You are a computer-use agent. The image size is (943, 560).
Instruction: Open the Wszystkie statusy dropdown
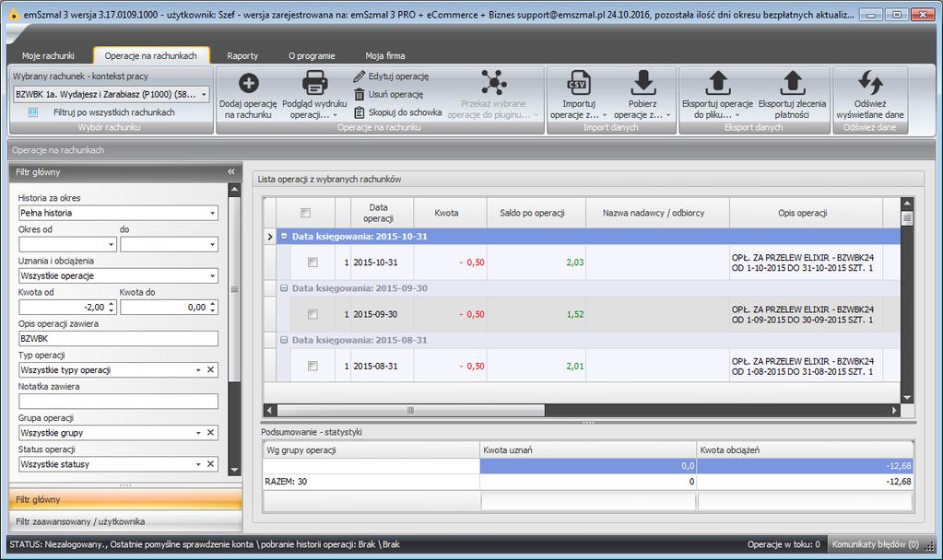198,464
